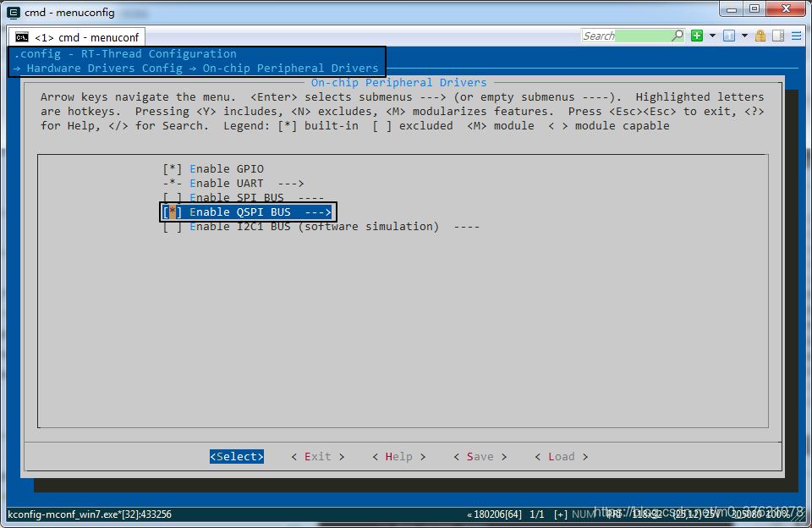Image resolution: width=812 pixels, height=528 pixels.
Task: Open the hamburger system menu
Action: coord(797,36)
